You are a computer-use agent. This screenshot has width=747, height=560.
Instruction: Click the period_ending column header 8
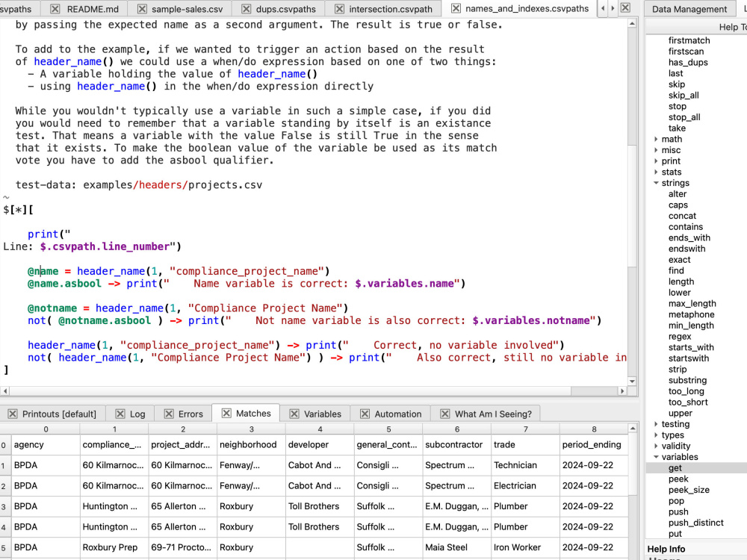[594, 429]
